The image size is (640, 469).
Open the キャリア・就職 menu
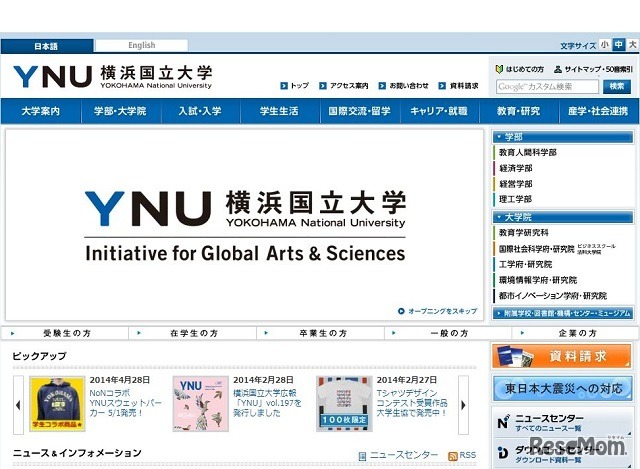tap(439, 111)
